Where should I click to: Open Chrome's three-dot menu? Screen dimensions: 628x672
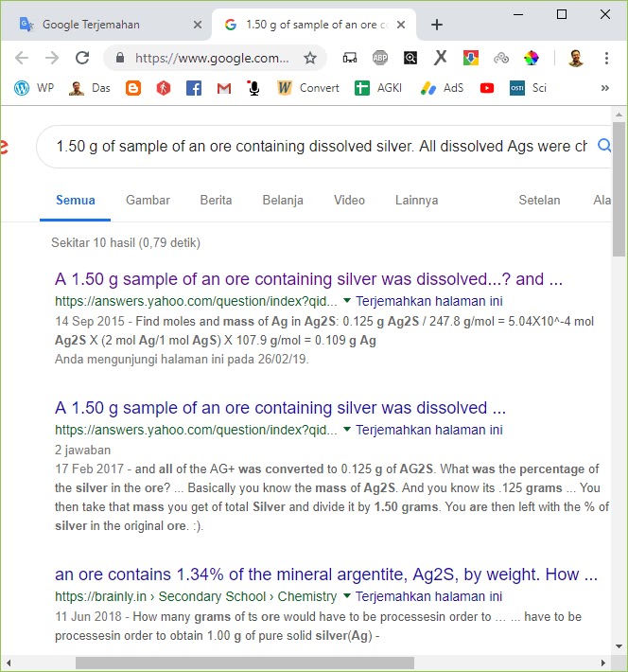click(606, 58)
